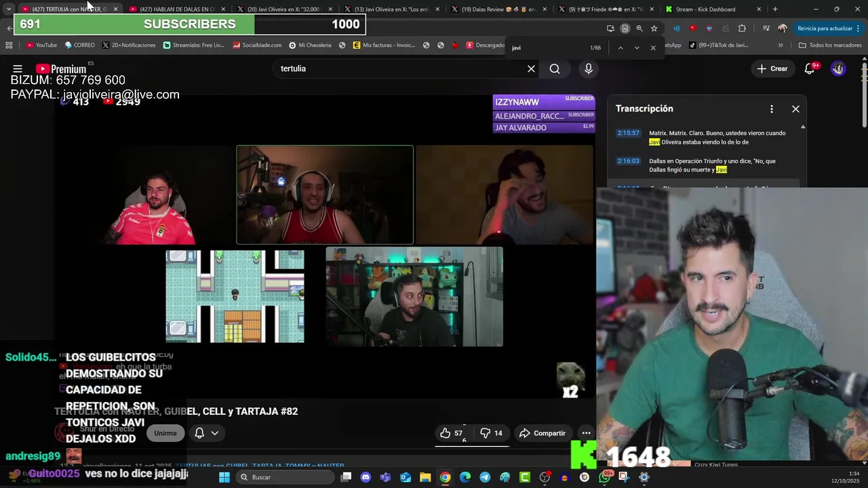Screen dimensions: 868x488
Task: Switch to 'Friede' X tab
Action: point(606,9)
